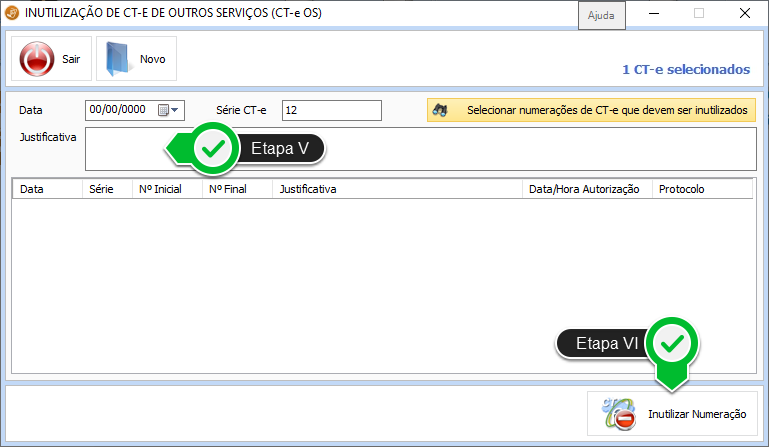
Task: Click the Série column header
Action: [106, 189]
